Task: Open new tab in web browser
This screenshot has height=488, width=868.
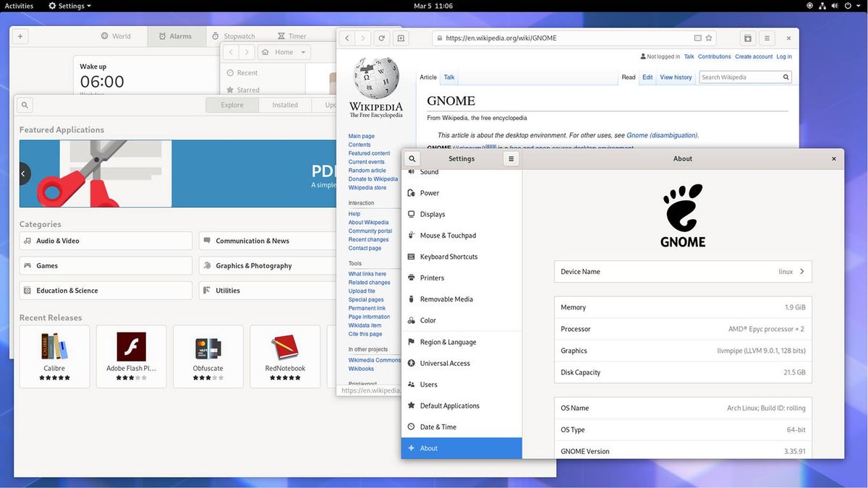Action: (x=401, y=38)
